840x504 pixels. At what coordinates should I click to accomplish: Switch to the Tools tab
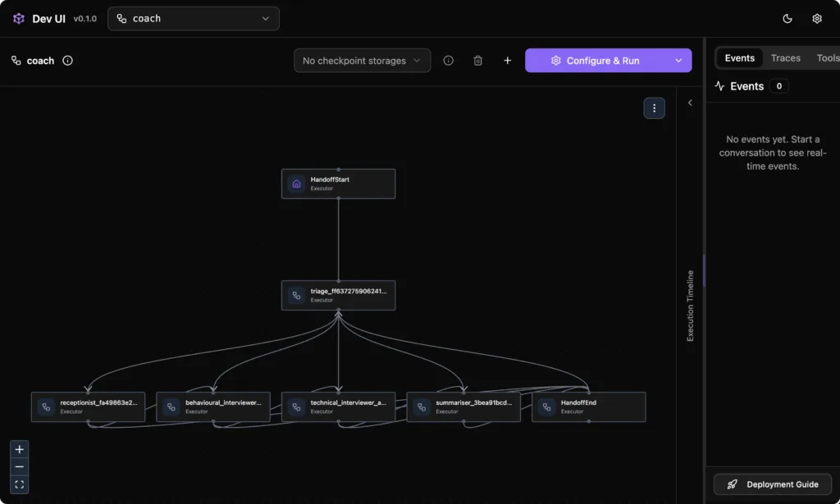click(827, 58)
